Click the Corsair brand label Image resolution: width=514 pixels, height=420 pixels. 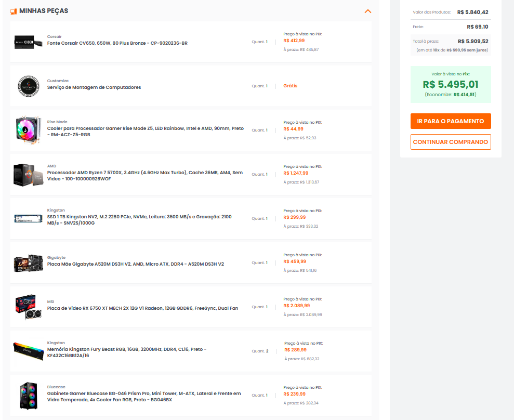pos(55,37)
